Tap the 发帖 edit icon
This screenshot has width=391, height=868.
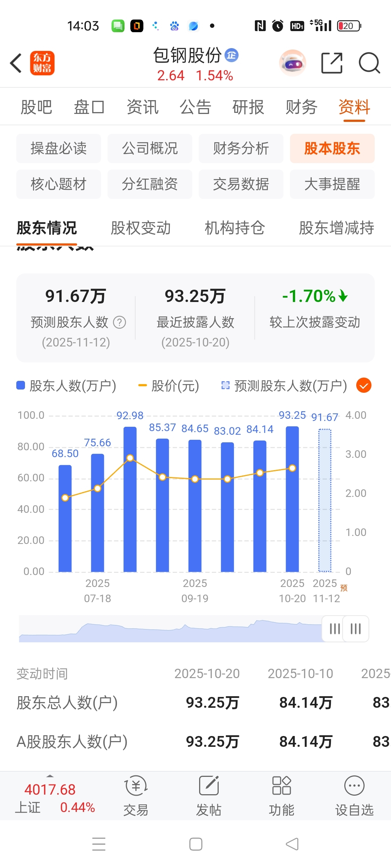[209, 786]
